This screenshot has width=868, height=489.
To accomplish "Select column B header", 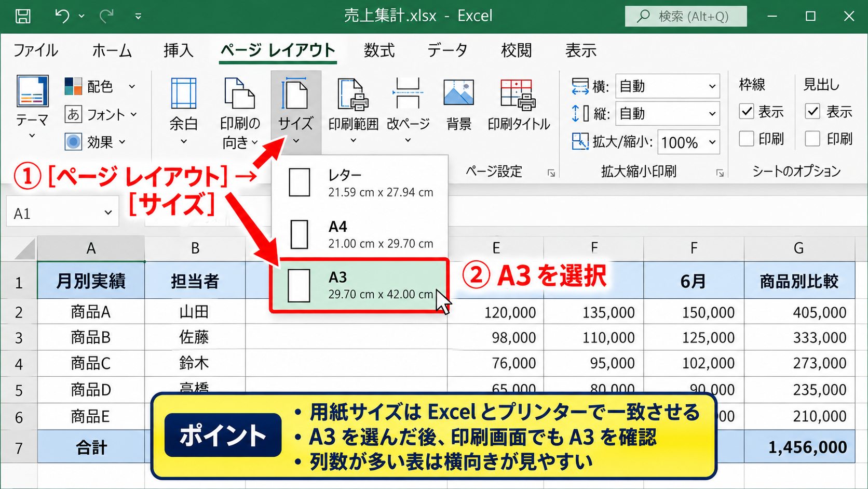I will pyautogui.click(x=195, y=248).
